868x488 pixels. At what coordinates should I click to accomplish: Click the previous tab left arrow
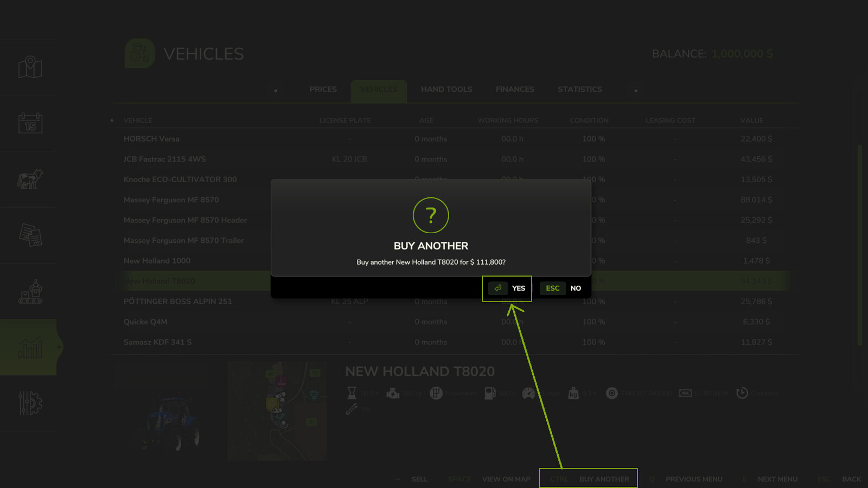point(276,91)
